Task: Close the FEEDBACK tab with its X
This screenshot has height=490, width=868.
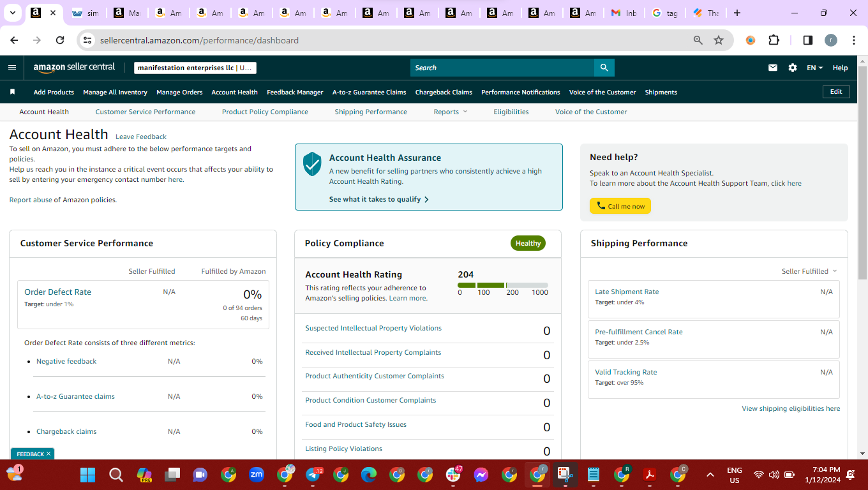Action: tap(49, 454)
